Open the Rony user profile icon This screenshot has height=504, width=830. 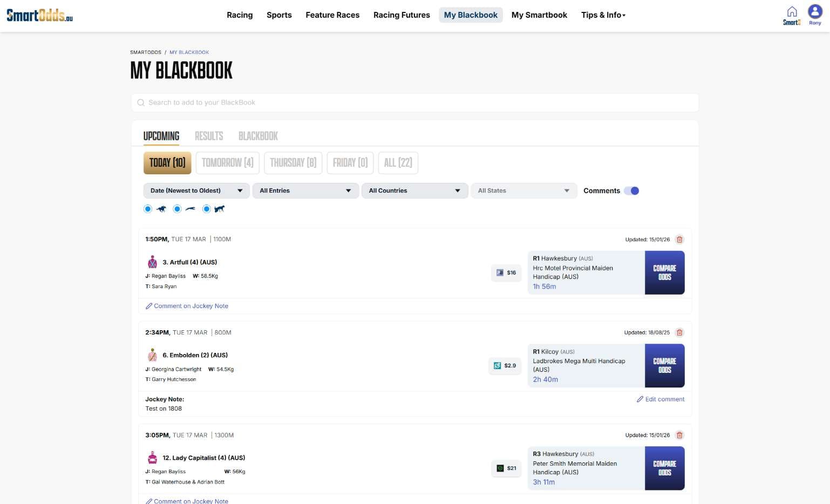tap(814, 12)
